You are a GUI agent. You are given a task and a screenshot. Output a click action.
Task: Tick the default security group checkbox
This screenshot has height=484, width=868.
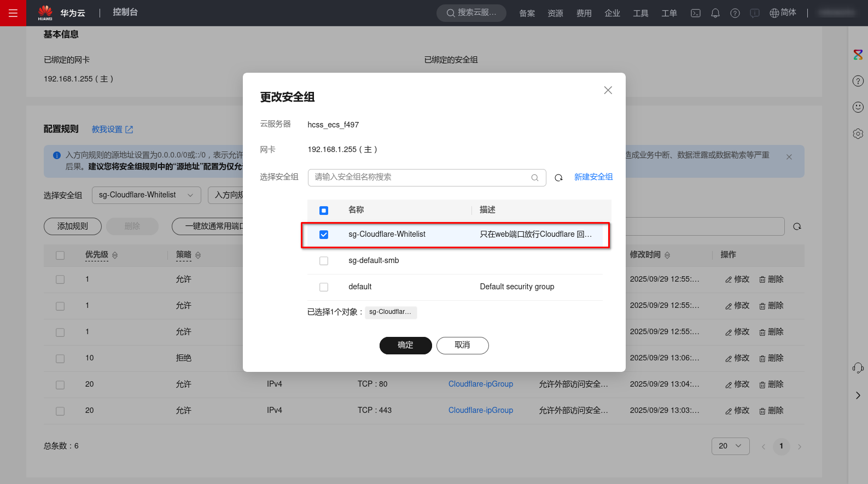click(x=324, y=287)
